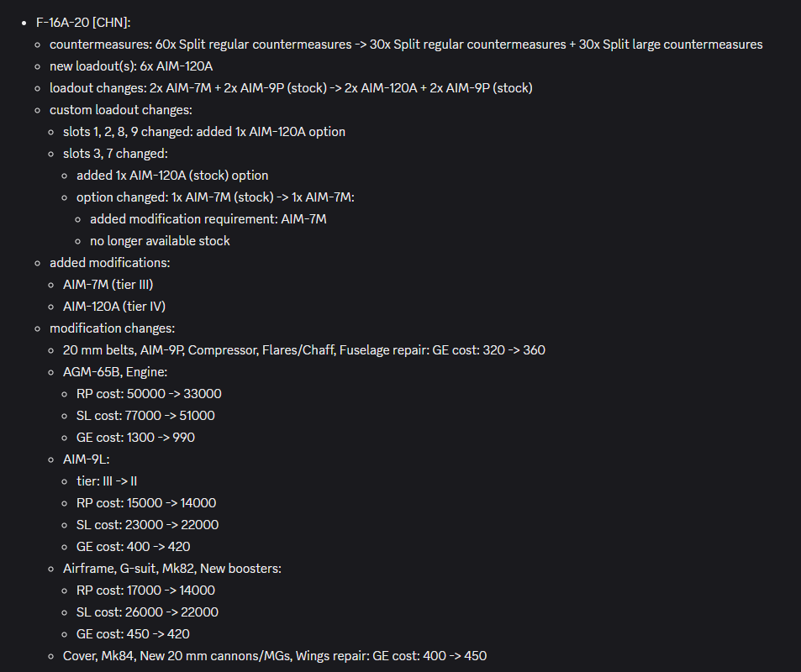
Task: Click the Cover, Mk84 GE cost line
Action: [x=275, y=656]
